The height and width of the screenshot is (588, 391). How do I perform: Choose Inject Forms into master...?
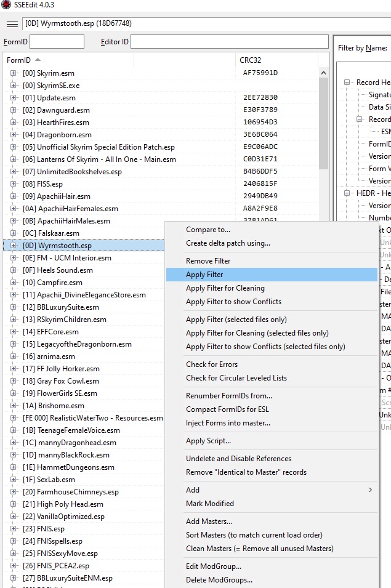228,423
